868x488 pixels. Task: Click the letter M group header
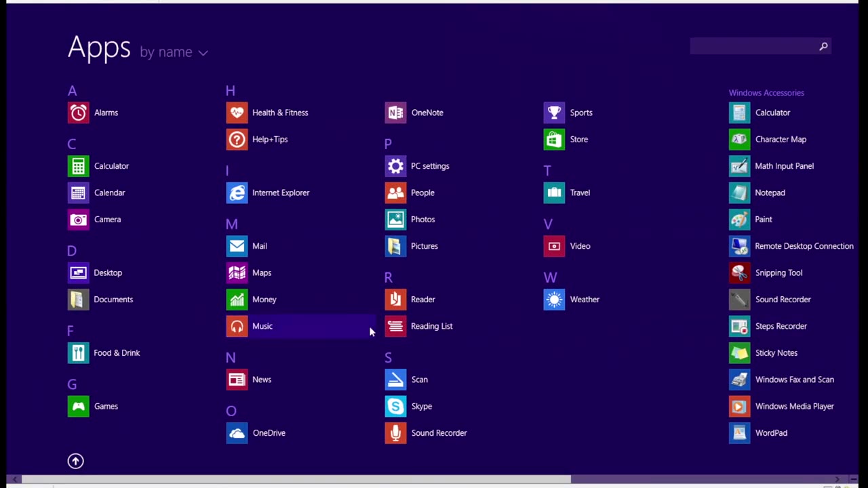pos(232,224)
